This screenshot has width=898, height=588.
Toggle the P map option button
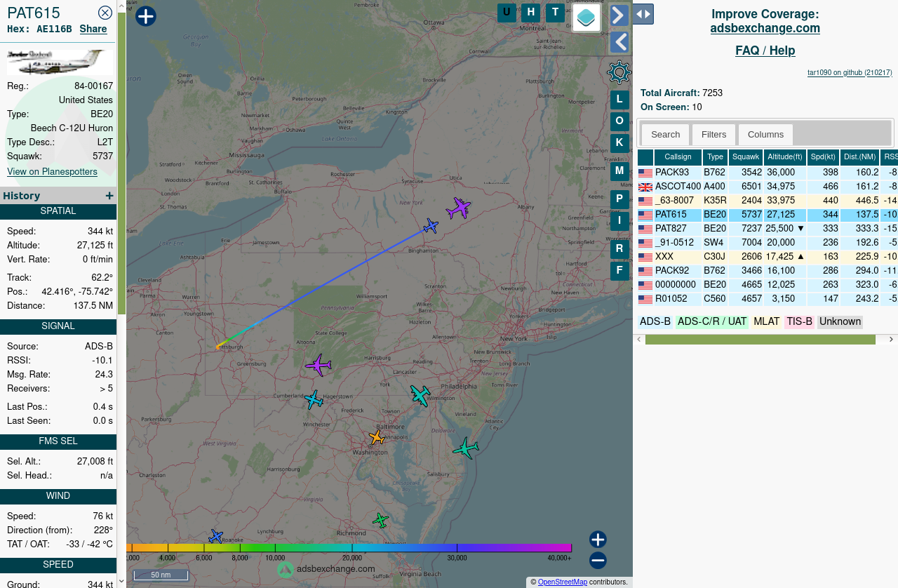point(619,199)
